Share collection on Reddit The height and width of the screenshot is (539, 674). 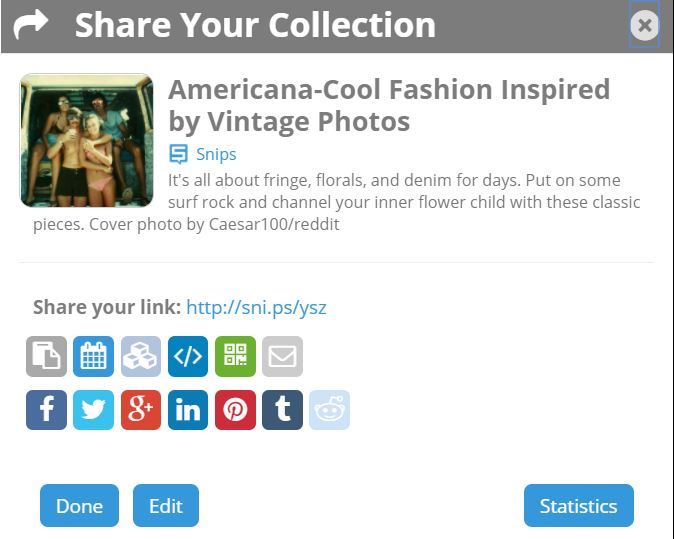coord(330,410)
